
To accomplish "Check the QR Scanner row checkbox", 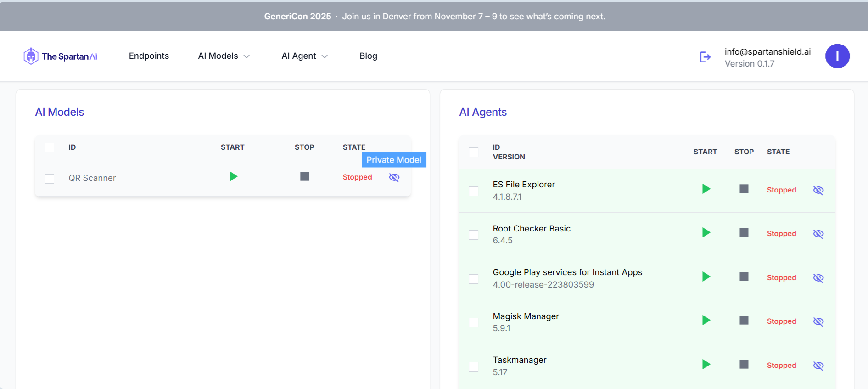I will pyautogui.click(x=50, y=179).
